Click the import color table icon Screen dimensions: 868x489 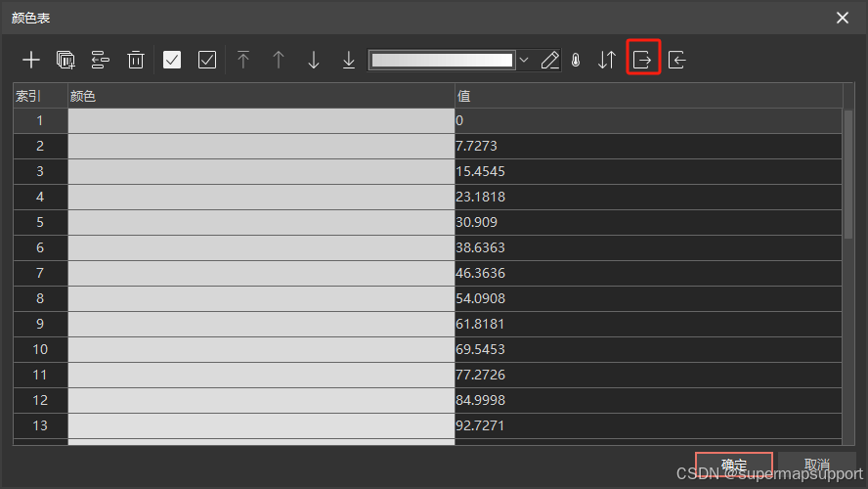(676, 60)
